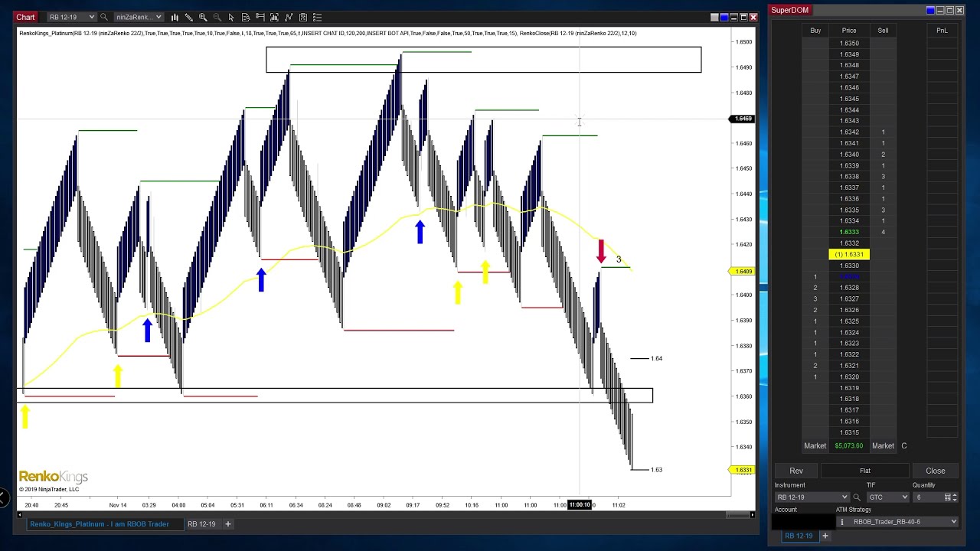Click the green 1.6333 last price cell
The image size is (980, 551).
[849, 232]
